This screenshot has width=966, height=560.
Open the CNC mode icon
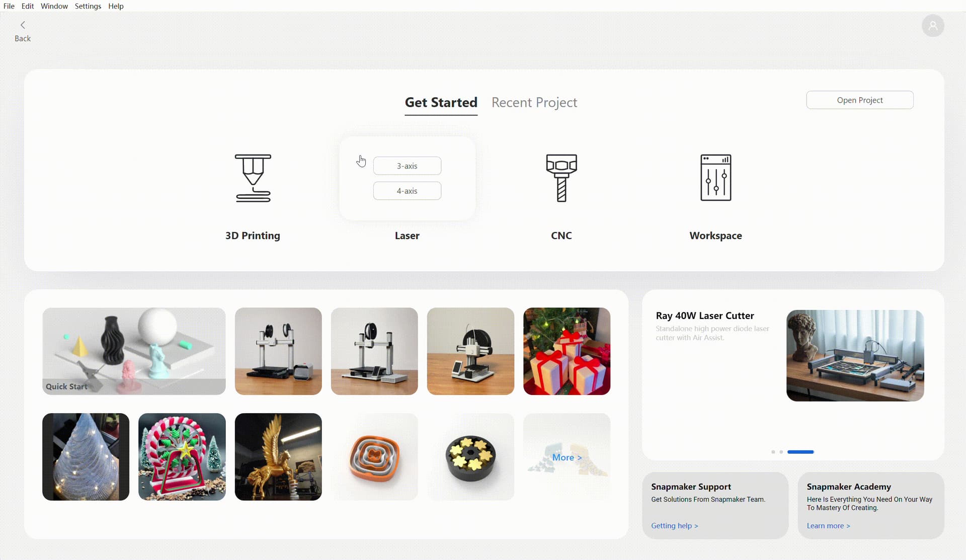pyautogui.click(x=561, y=178)
